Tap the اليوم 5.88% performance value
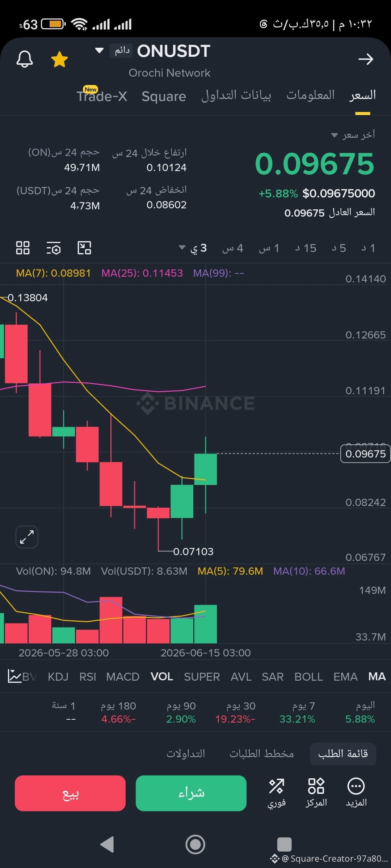The width and height of the screenshot is (391, 868). click(x=360, y=719)
